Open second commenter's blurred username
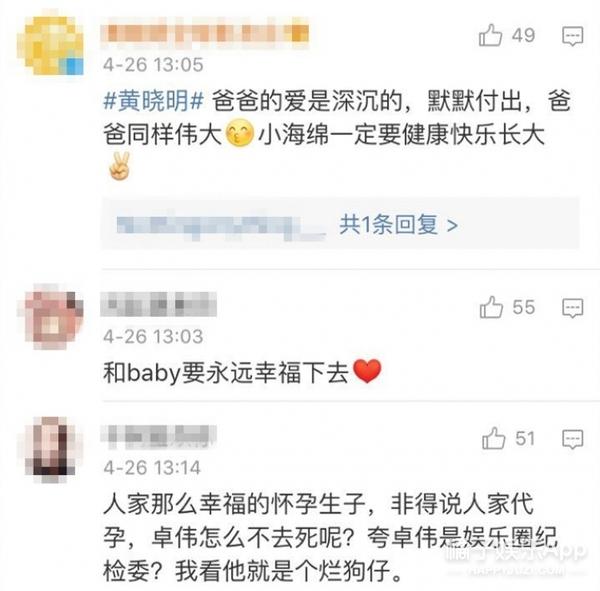 pos(158,304)
